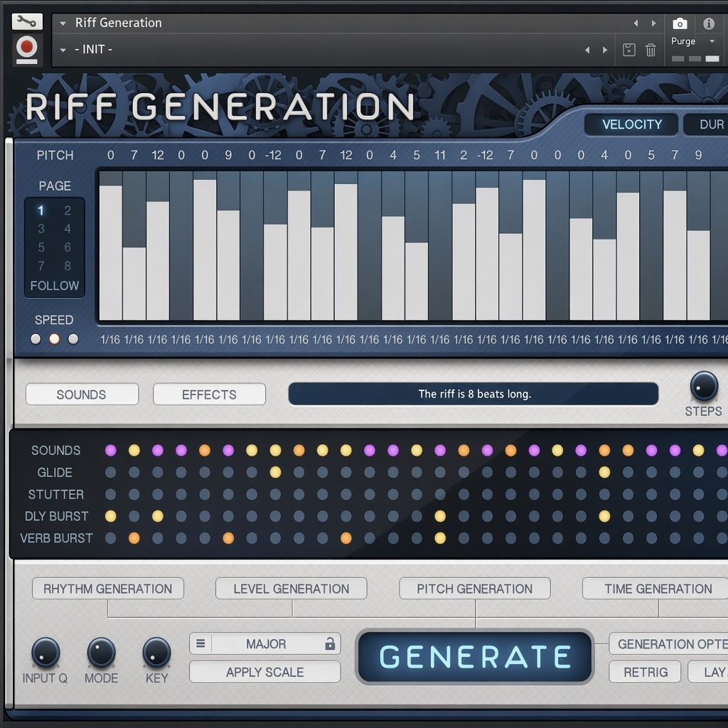Switch to the DUR tab
The height and width of the screenshot is (728, 728).
707,124
